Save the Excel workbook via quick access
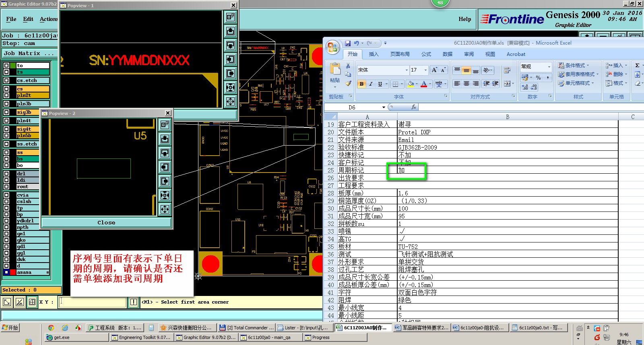The height and width of the screenshot is (345, 644). click(347, 43)
